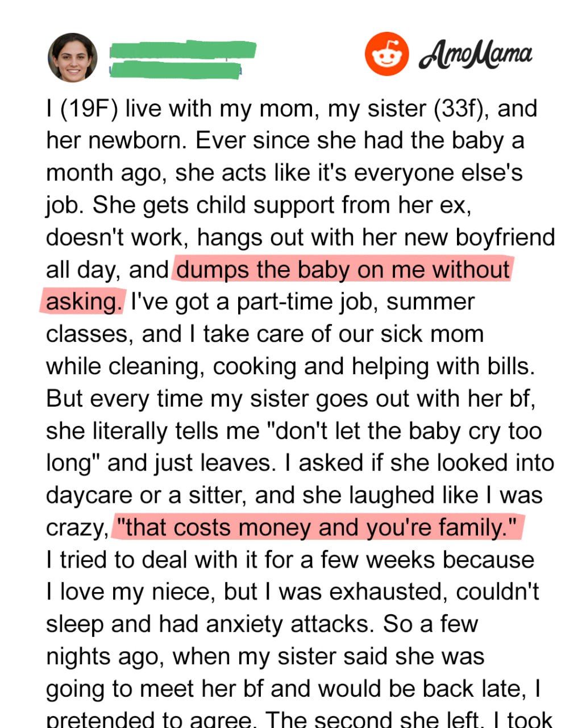Click the upper green redacted username bar
Screen dimensions: 582x728
click(182, 49)
